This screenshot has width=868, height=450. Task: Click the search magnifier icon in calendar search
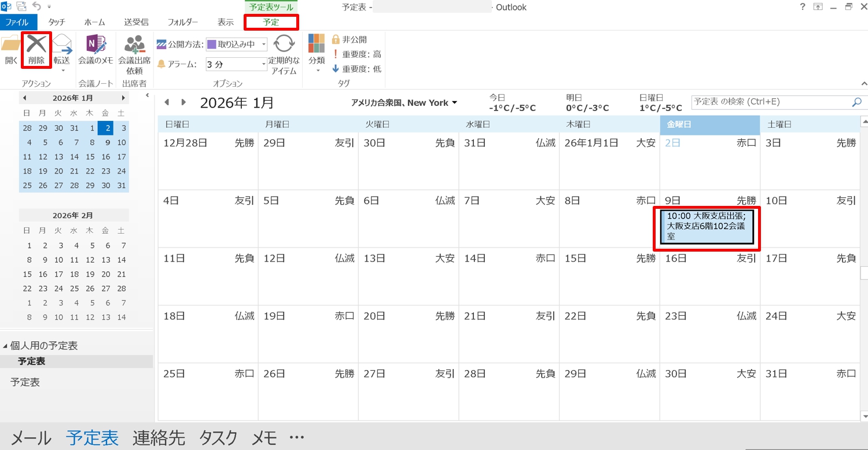point(856,102)
